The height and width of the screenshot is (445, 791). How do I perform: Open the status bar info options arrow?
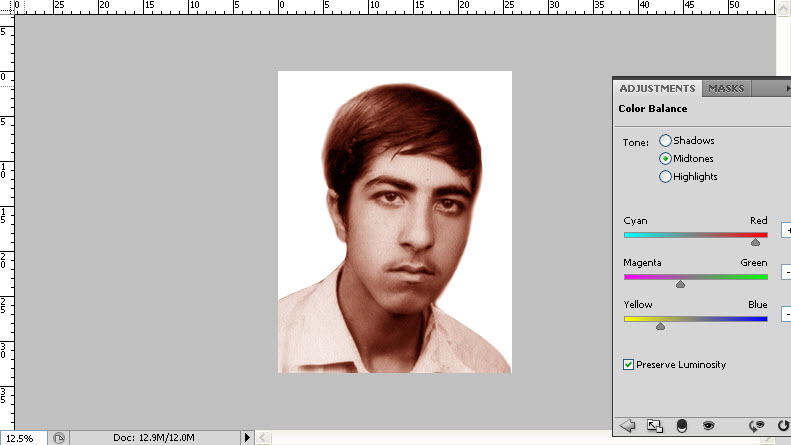pos(247,437)
